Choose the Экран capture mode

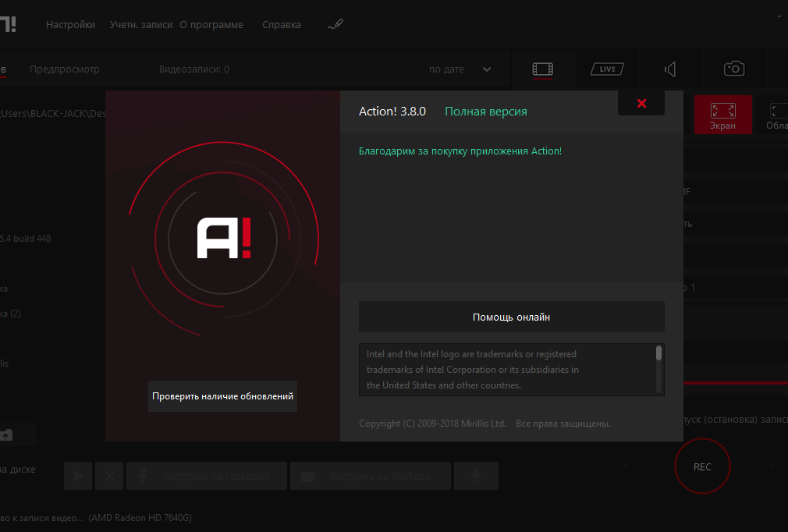point(722,115)
